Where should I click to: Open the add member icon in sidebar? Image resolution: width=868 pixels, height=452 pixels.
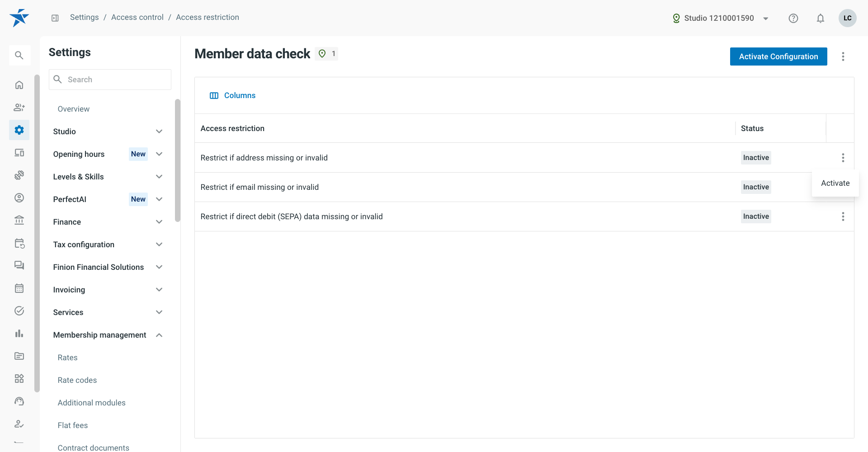coord(19,108)
